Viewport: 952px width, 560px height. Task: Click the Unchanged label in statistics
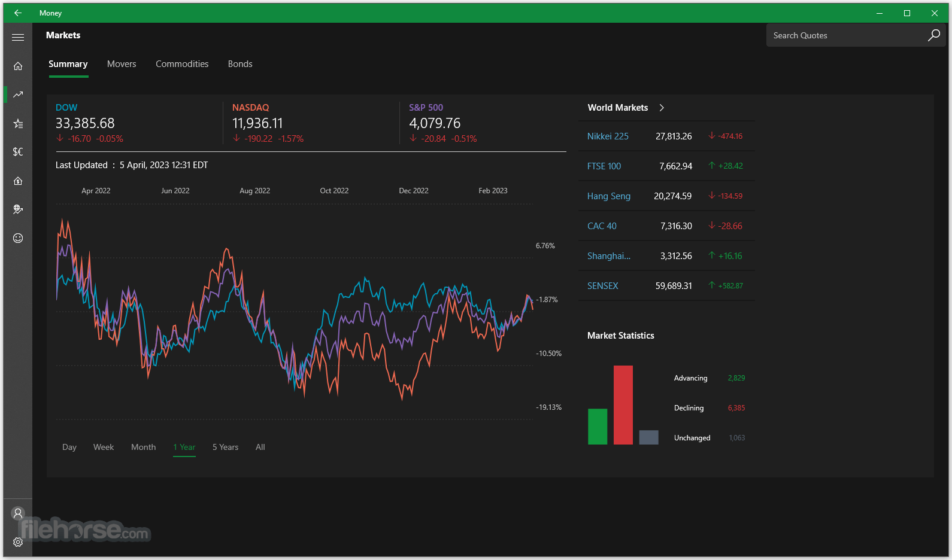click(x=692, y=438)
